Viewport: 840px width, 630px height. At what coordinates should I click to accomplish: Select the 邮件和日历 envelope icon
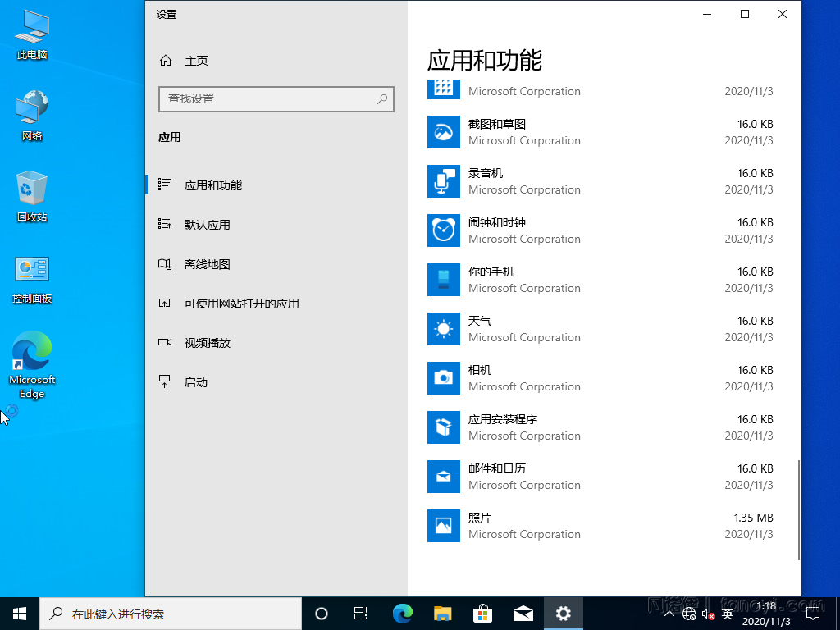[443, 477]
